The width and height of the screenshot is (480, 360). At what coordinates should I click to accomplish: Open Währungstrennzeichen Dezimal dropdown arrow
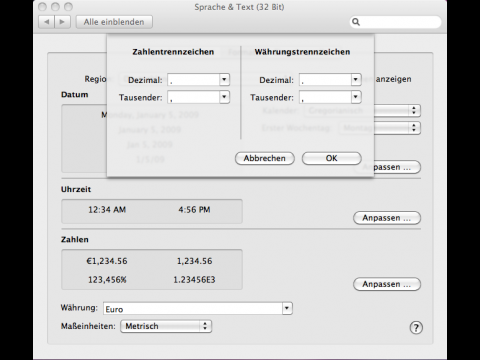click(x=356, y=80)
